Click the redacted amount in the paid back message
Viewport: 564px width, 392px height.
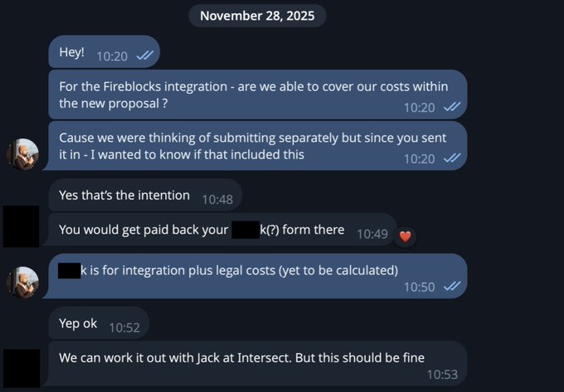pos(244,230)
